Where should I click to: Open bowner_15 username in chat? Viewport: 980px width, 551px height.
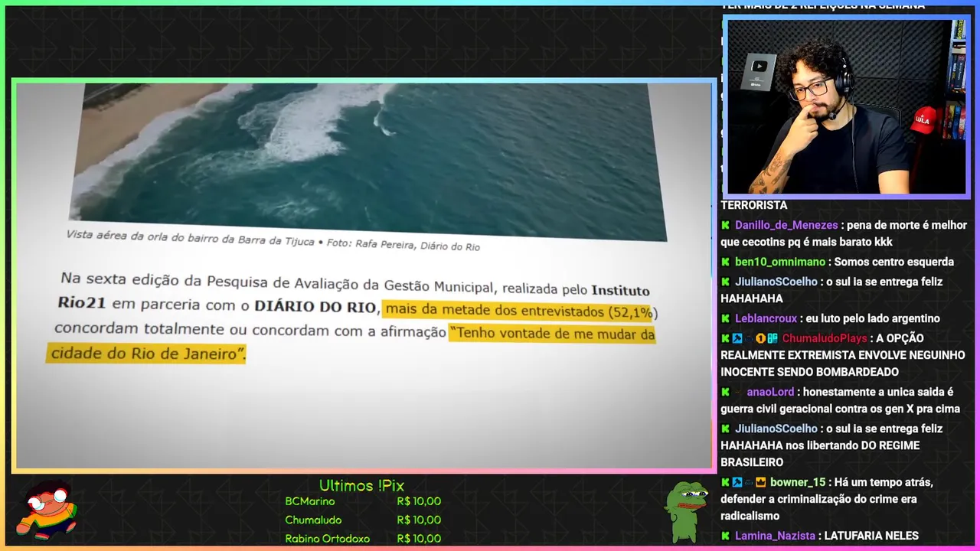click(x=798, y=482)
